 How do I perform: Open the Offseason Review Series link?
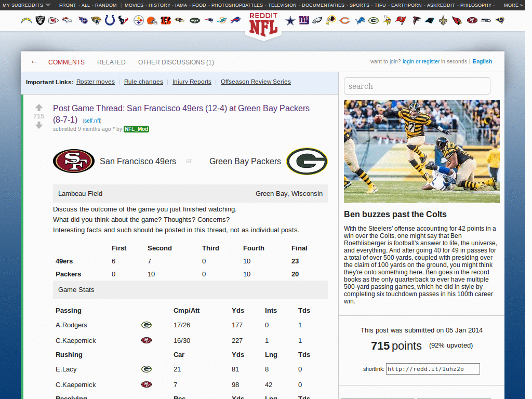[x=256, y=82]
